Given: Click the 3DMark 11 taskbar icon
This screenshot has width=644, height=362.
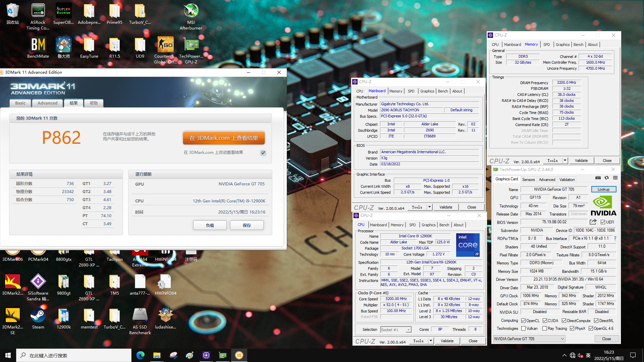Looking at the screenshot, I should tap(239, 355).
